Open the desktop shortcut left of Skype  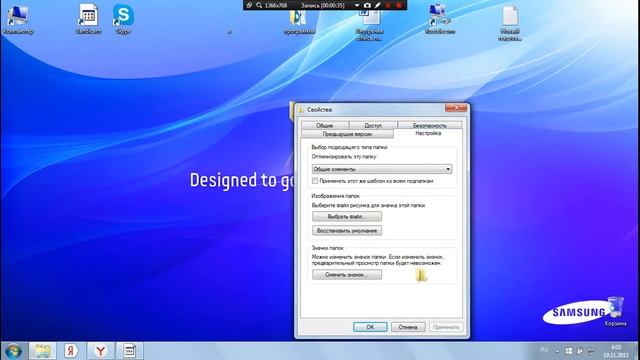pos(88,19)
